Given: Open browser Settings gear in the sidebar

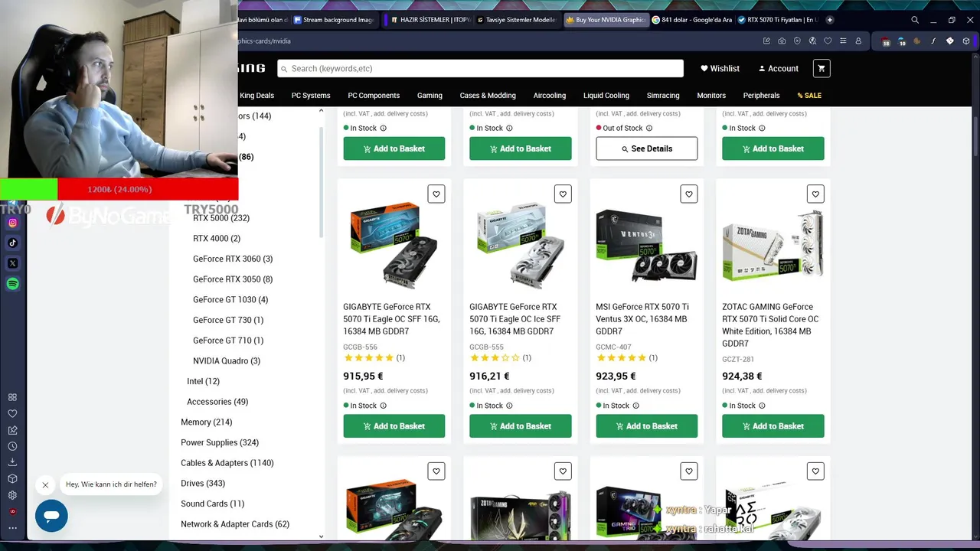Looking at the screenshot, I should coord(12,494).
